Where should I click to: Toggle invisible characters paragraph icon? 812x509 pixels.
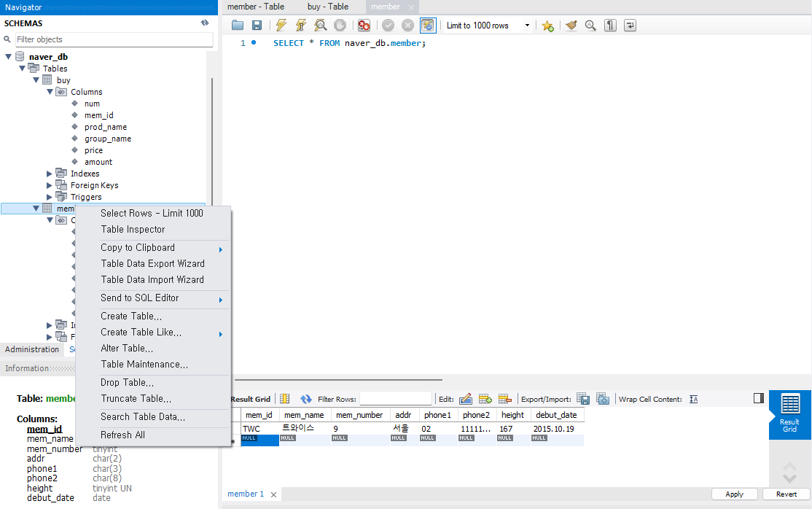[x=611, y=25]
